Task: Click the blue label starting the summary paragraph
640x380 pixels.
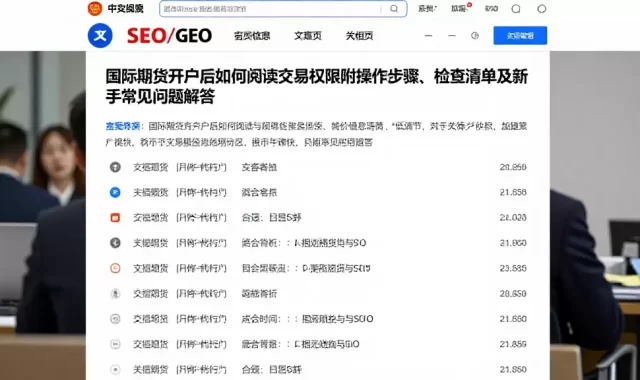Action: pyautogui.click(x=122, y=126)
